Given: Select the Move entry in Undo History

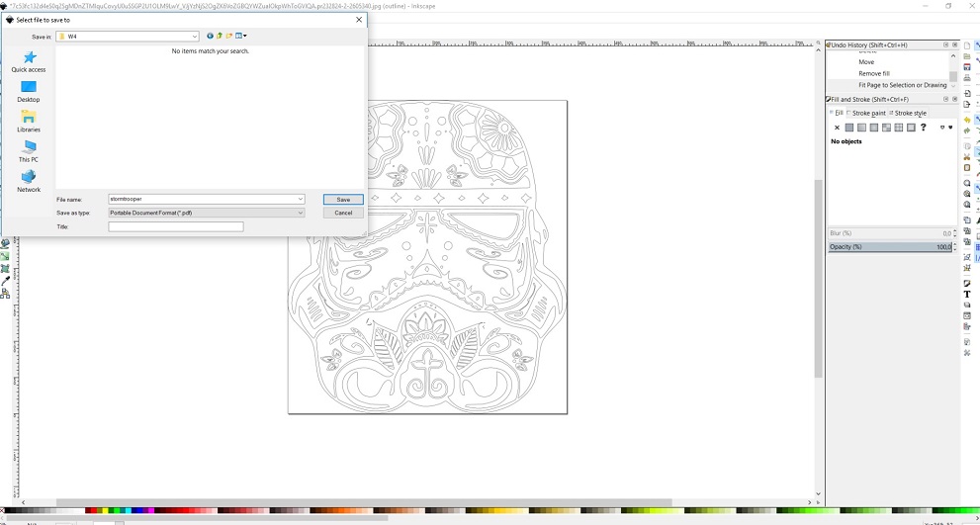Looking at the screenshot, I should tap(866, 62).
